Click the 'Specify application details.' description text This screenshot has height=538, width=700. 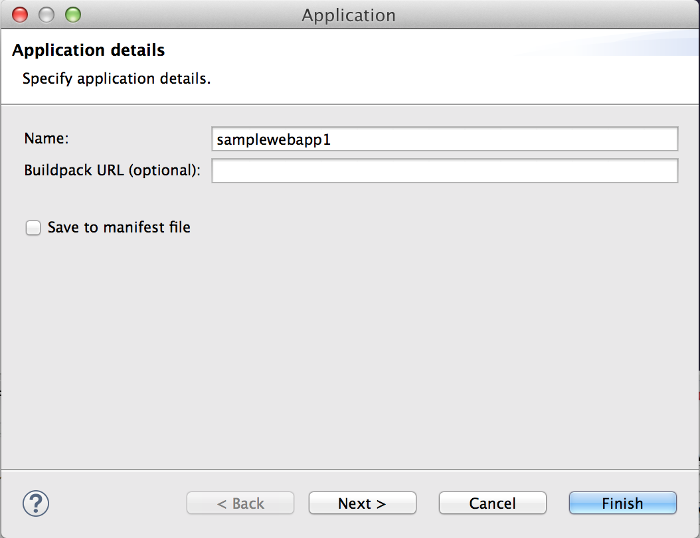click(x=116, y=78)
